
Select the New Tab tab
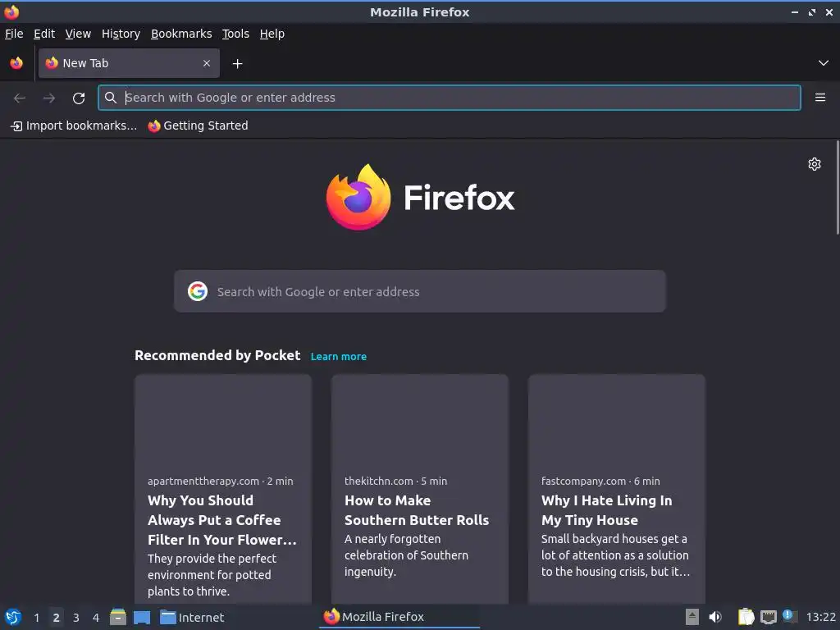tap(129, 63)
